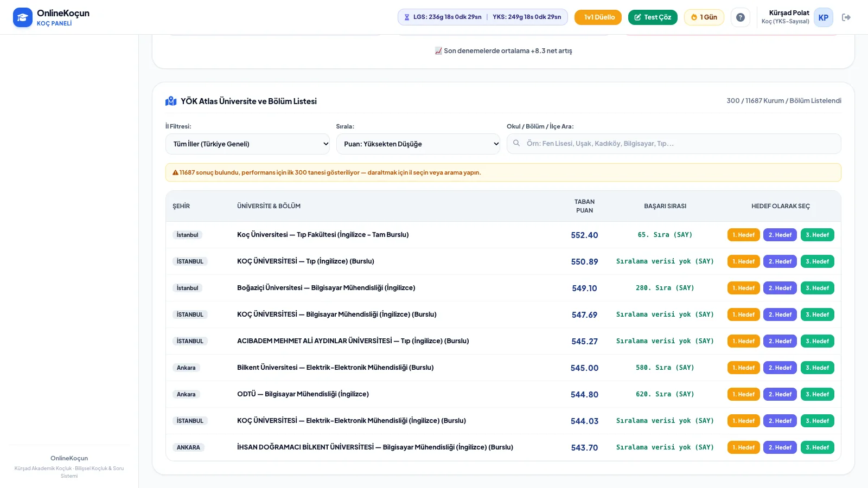The image size is (868, 488).
Task: Click the 'Son denemelerde ortalama +8.3 net artış' note
Action: point(503,51)
